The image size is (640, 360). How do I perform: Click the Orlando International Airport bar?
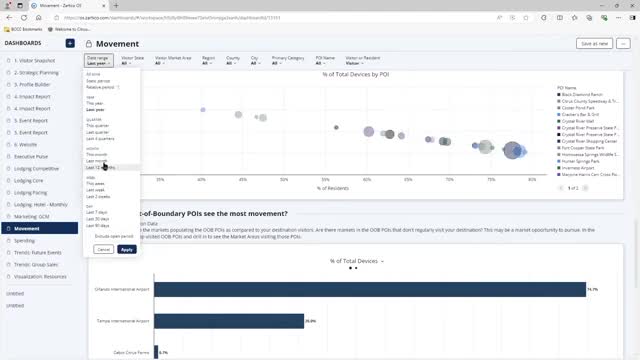pos(370,289)
